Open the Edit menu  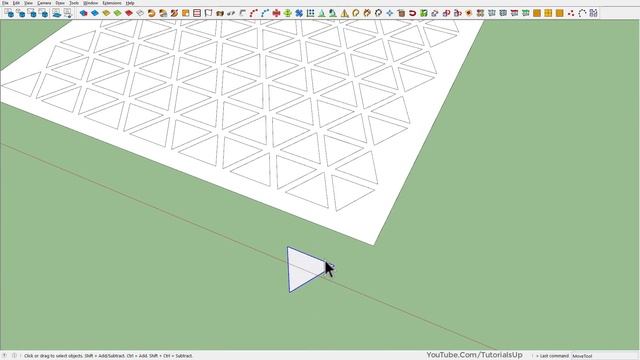pyautogui.click(x=16, y=3)
